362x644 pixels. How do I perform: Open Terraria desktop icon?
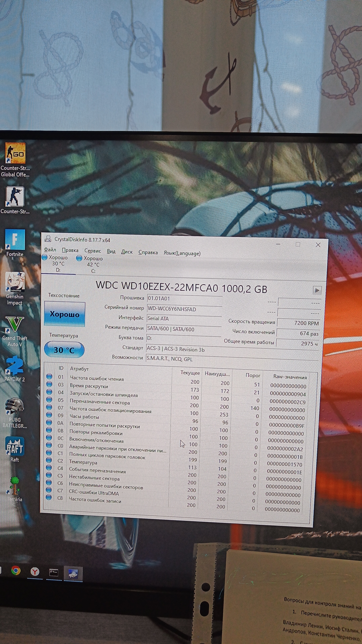pos(15,486)
